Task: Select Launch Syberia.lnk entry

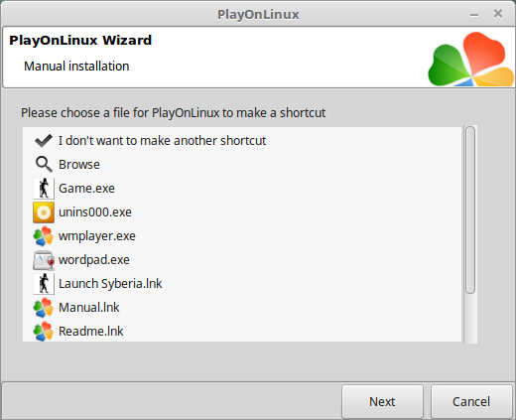Action: (x=110, y=284)
